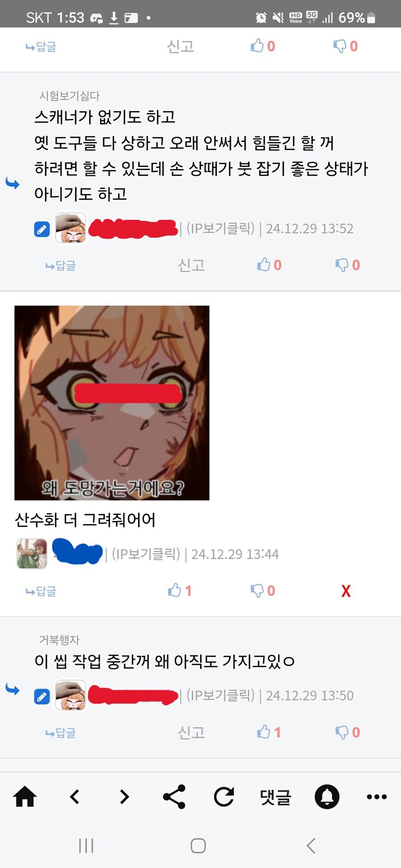Click (IP보기클릭) on the 13:44 comment
The image size is (401, 868).
pos(146,554)
